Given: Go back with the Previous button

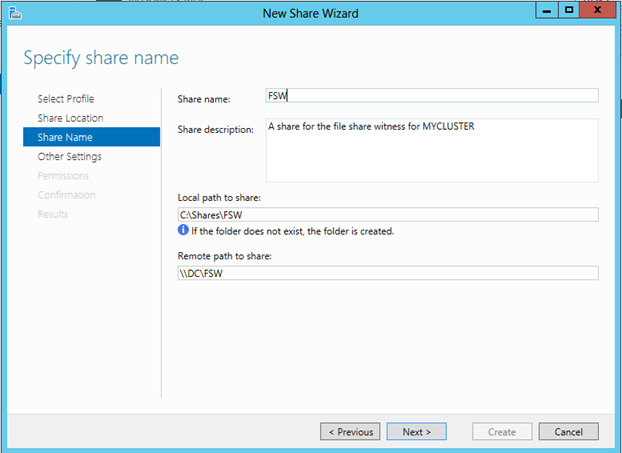Looking at the screenshot, I should click(349, 432).
